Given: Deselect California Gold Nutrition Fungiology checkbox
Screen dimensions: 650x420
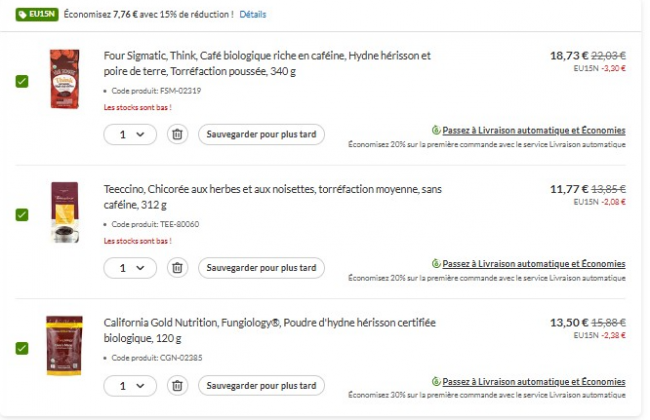Looking at the screenshot, I should (22, 347).
